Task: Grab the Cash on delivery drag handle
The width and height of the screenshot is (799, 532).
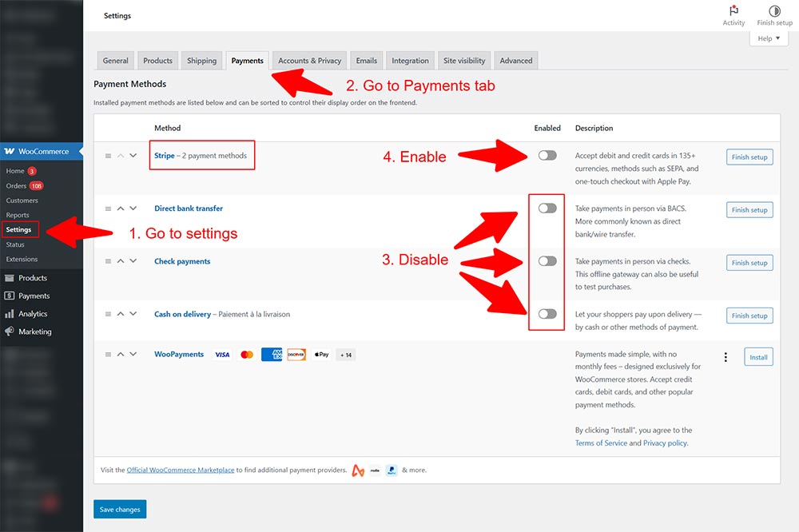Action: 108,314
